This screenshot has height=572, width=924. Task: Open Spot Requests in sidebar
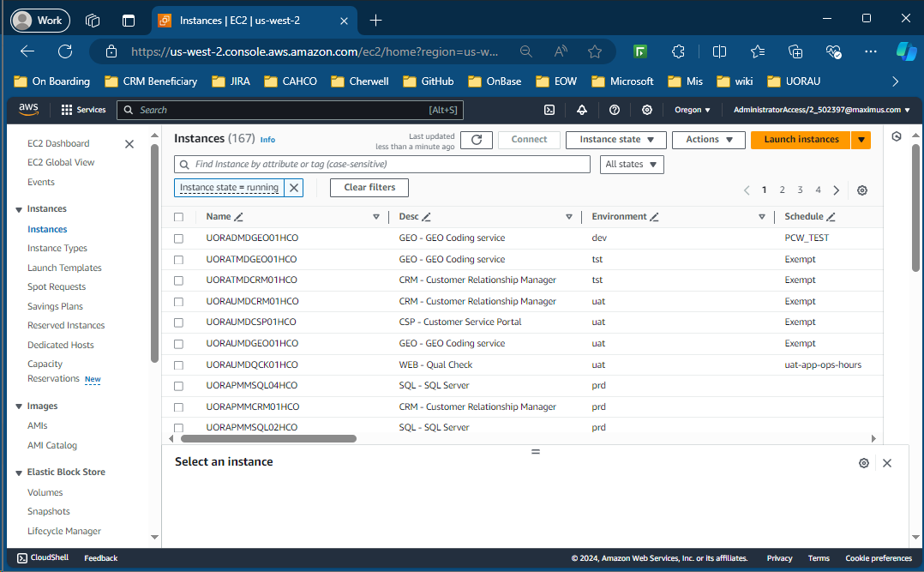coord(57,286)
